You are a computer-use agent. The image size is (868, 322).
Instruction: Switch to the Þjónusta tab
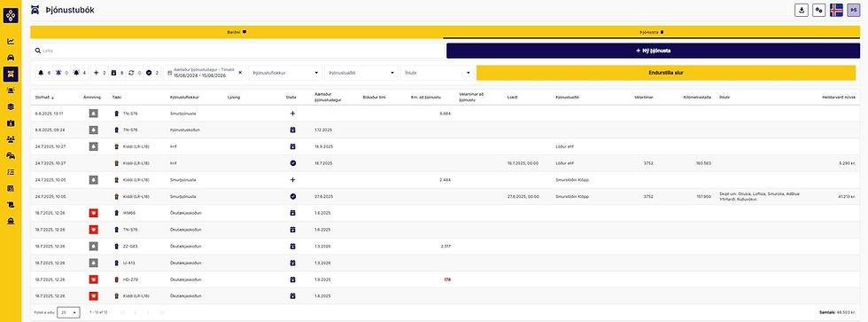[x=652, y=32]
